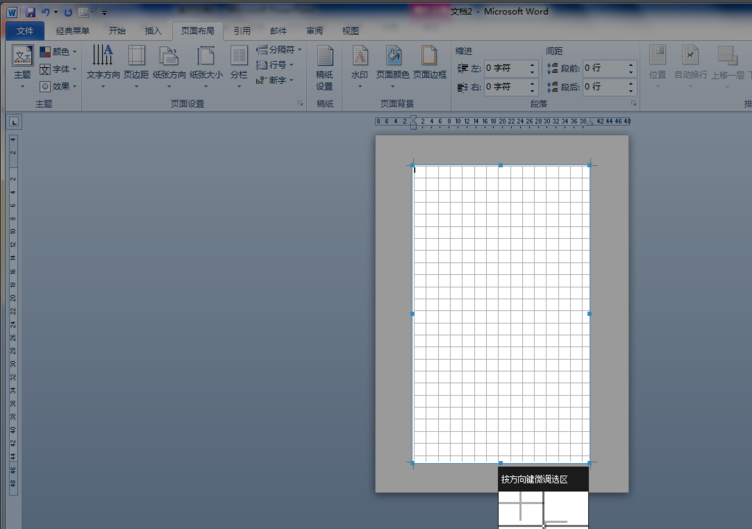The height and width of the screenshot is (529, 752).
Task: Click the Save icon in quick access toolbar
Action: [31, 12]
